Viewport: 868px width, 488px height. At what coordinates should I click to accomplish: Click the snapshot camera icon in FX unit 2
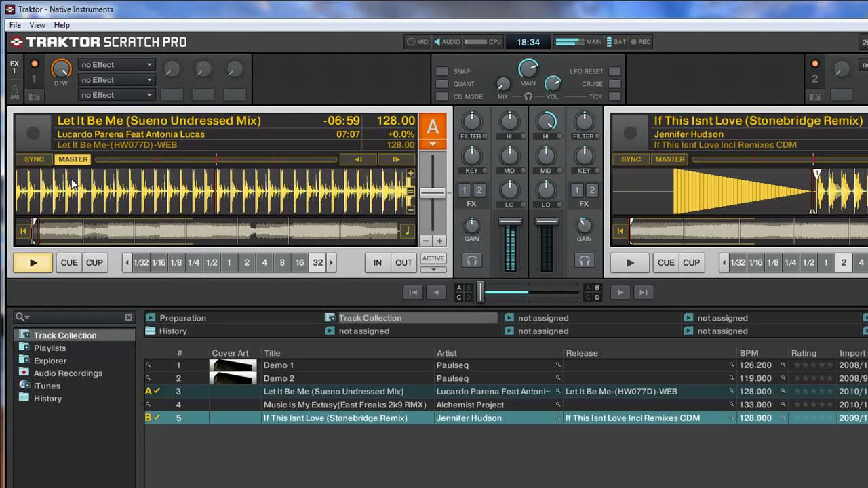click(x=816, y=96)
